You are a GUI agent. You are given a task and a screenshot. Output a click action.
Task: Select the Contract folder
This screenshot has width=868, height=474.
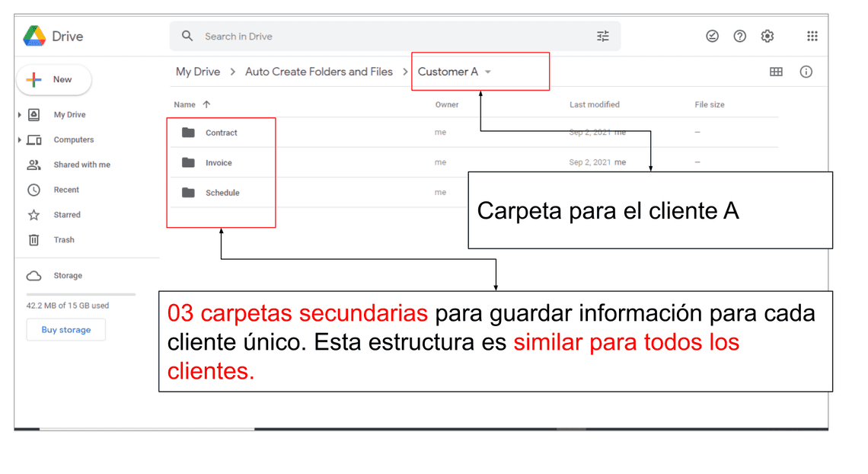221,133
